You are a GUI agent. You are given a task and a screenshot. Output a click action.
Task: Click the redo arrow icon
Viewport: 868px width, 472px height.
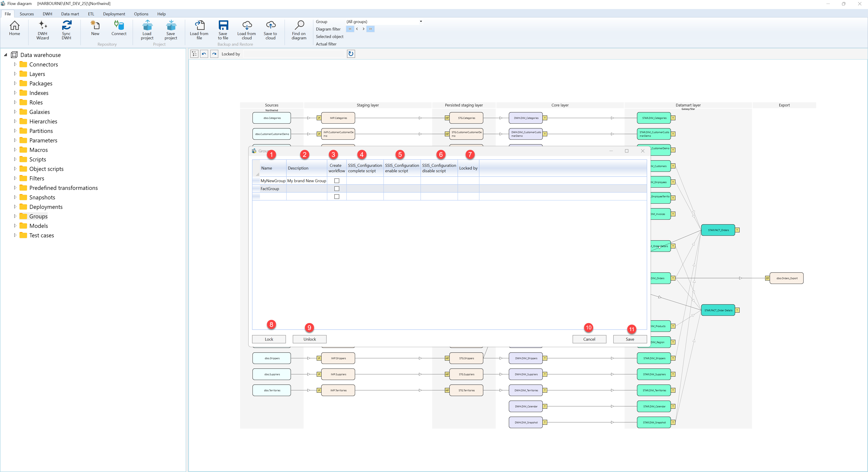pyautogui.click(x=214, y=54)
